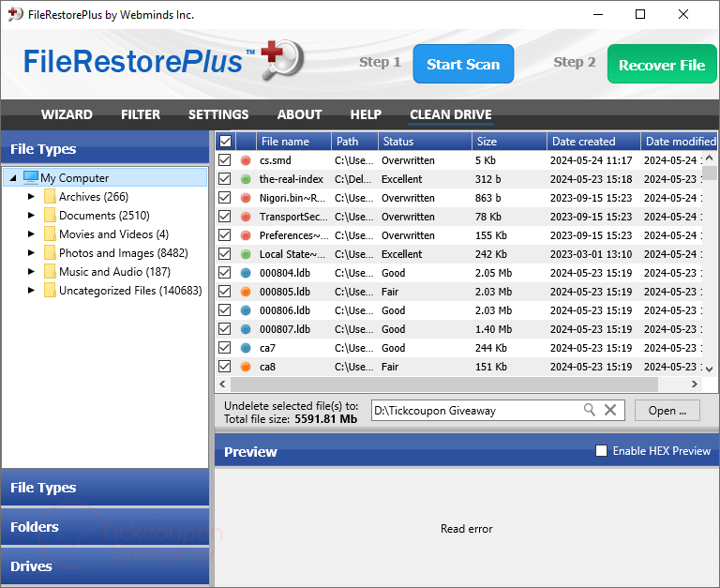
Task: Click the red status dot for cs.smd
Action: pyautogui.click(x=246, y=160)
